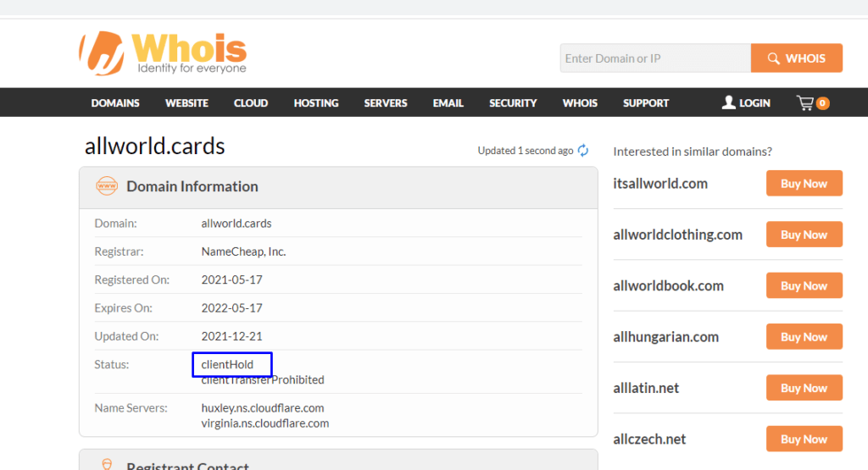Click the updated date 2021-12-21
The height and width of the screenshot is (470, 868).
pyautogui.click(x=232, y=336)
